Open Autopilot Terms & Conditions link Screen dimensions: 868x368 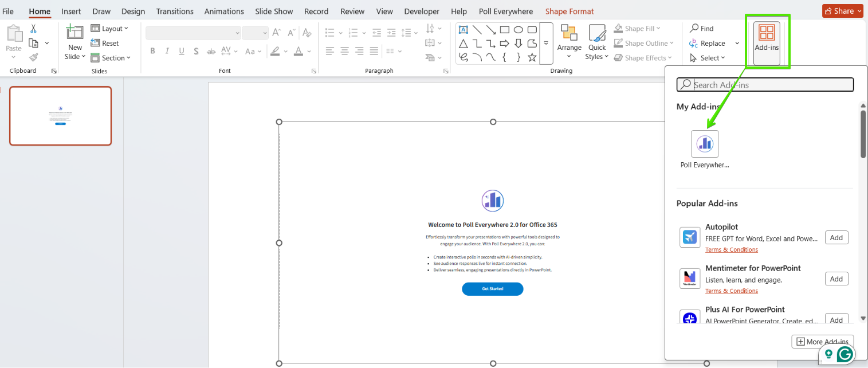point(732,250)
